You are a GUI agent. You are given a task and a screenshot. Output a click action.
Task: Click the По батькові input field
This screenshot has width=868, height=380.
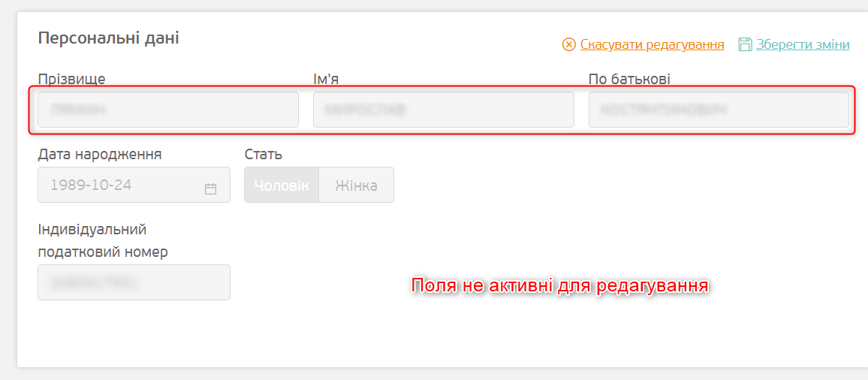coord(719,110)
